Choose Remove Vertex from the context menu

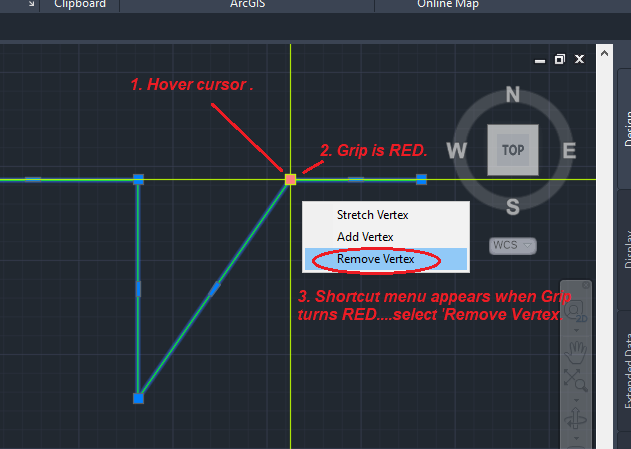[375, 259]
